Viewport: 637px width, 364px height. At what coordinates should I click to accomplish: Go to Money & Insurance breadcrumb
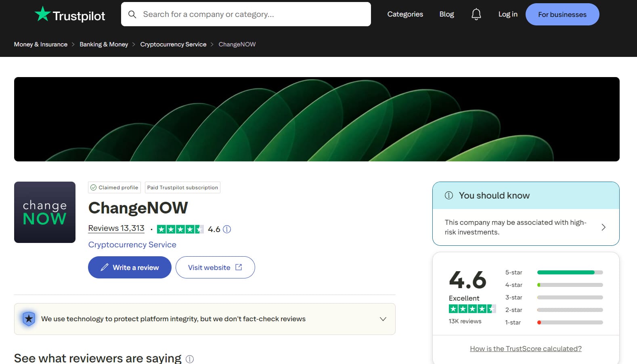point(41,44)
